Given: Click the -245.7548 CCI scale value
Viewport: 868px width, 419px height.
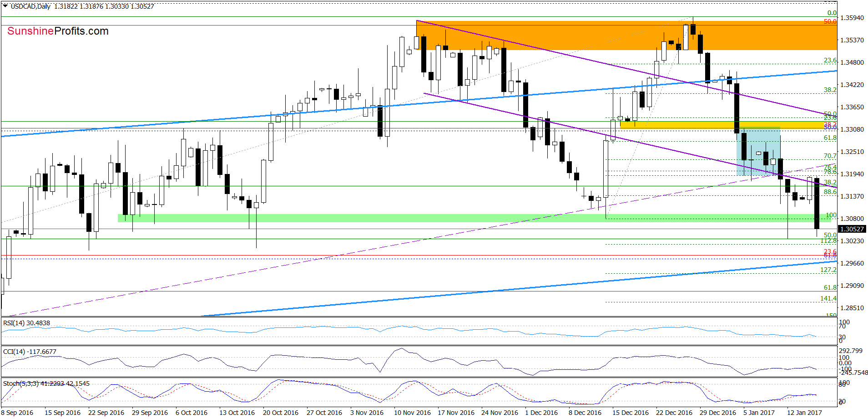Looking at the screenshot, I should [854, 373].
